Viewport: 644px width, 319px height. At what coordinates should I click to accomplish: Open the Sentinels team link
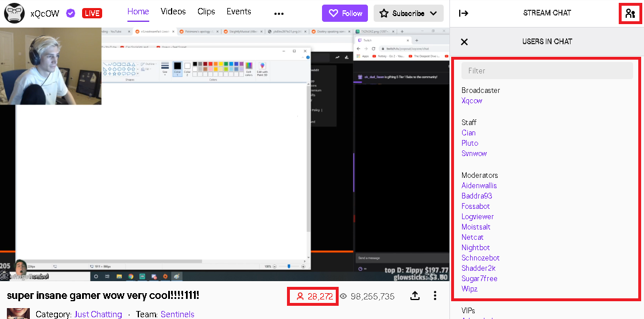point(177,314)
